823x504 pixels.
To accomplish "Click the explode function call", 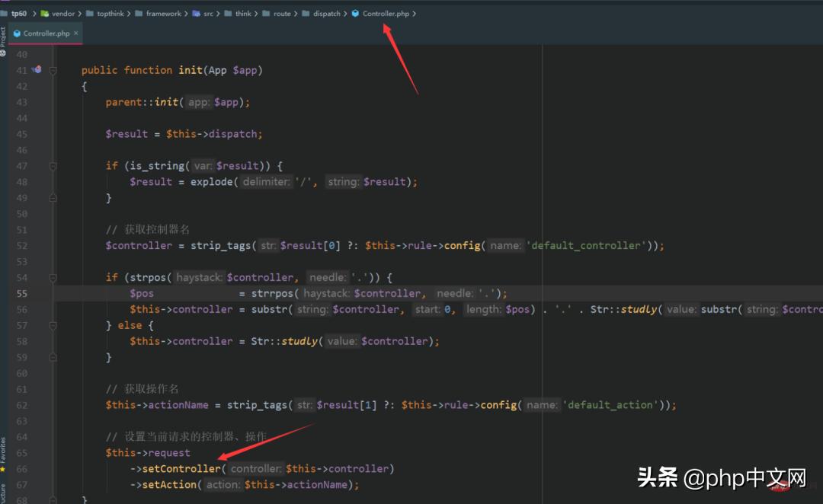I will coord(212,182).
